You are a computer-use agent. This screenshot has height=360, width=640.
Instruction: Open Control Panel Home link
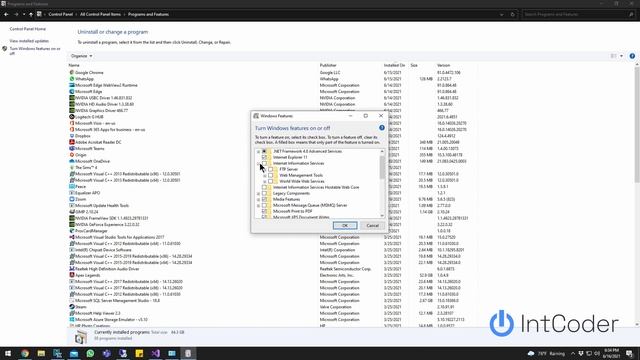[x=27, y=29]
